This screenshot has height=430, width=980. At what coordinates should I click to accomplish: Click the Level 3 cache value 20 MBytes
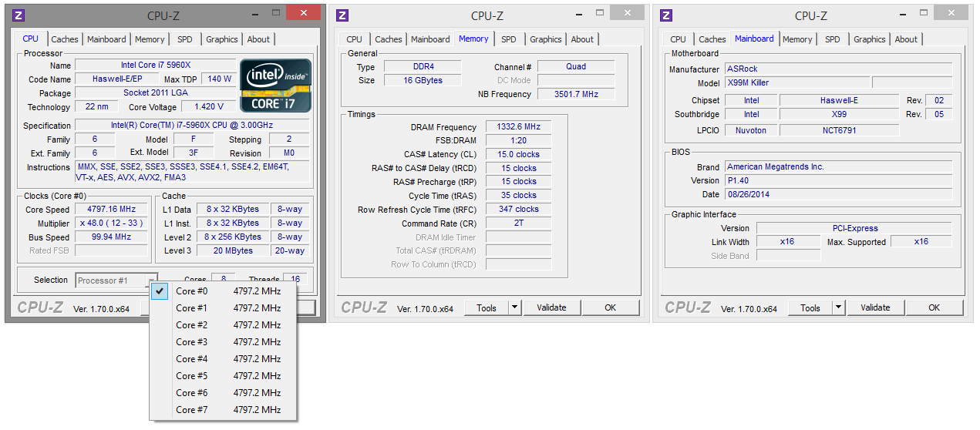click(234, 250)
